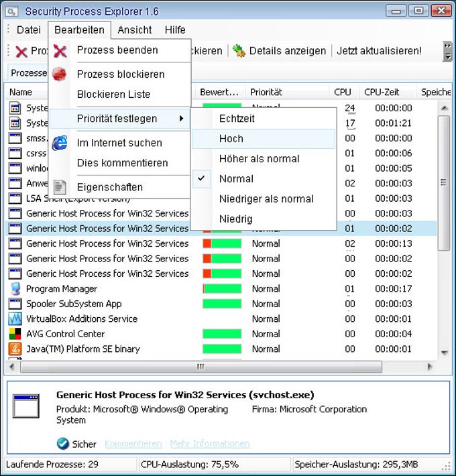Click the red X icon beside Prozess beenden

[x=60, y=51]
